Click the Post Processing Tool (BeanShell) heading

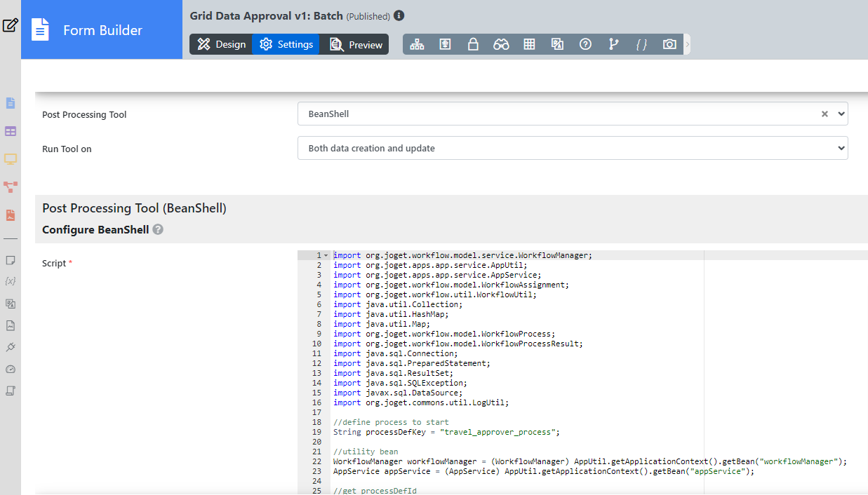pyautogui.click(x=134, y=208)
